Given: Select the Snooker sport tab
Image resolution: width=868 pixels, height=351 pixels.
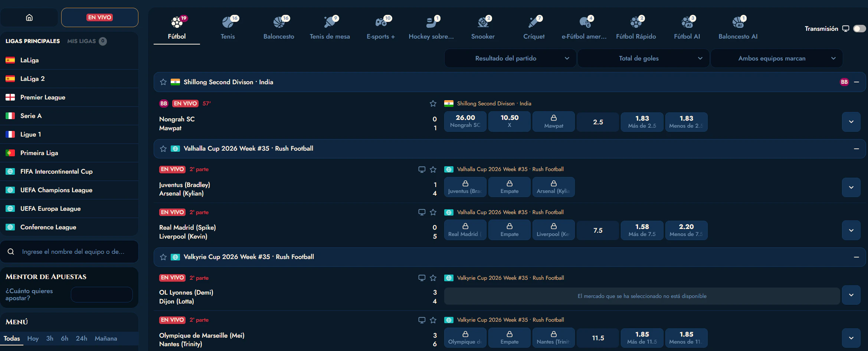Looking at the screenshot, I should [483, 28].
